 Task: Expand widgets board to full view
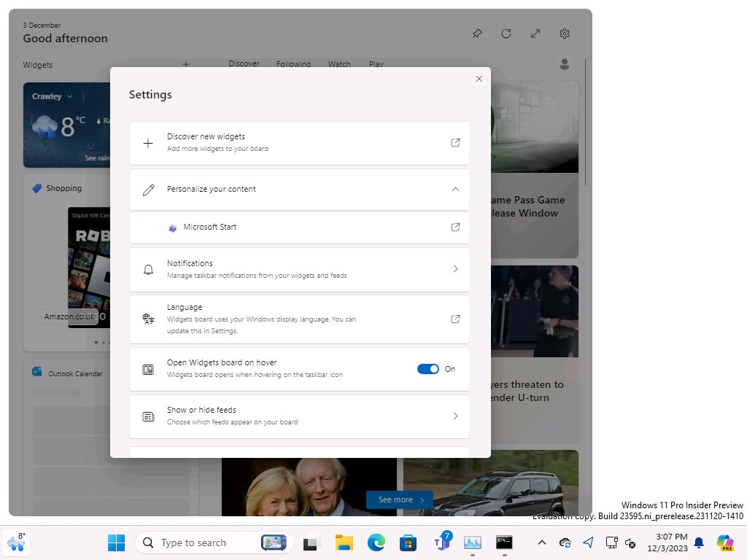click(x=535, y=34)
